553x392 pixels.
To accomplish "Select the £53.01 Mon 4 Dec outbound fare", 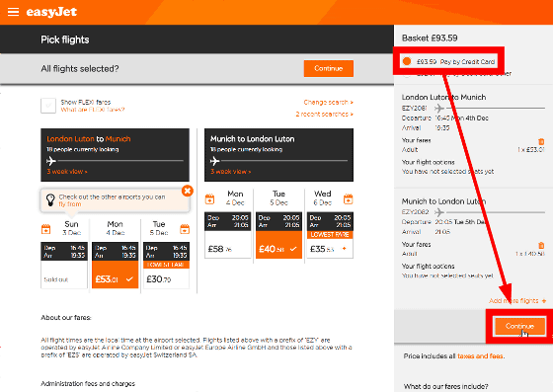I will [x=115, y=265].
